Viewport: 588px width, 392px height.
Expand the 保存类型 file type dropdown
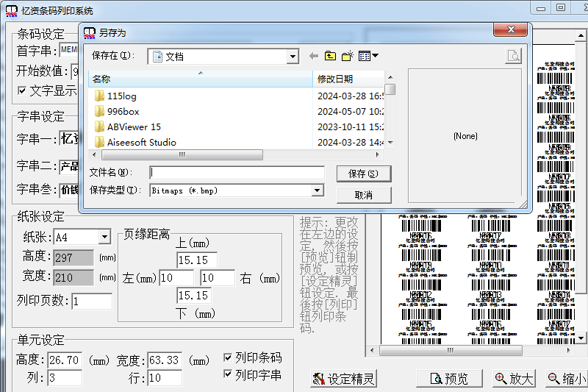click(x=318, y=190)
